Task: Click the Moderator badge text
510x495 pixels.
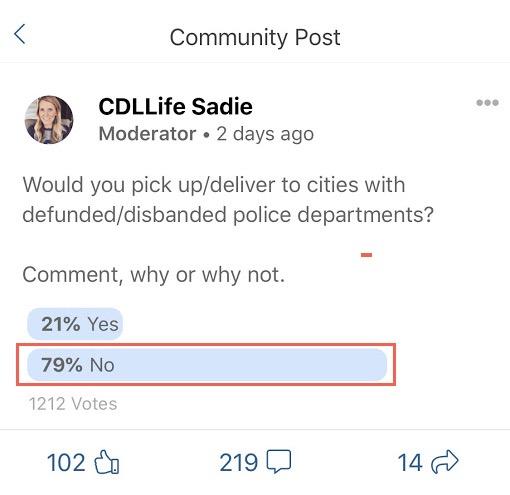Action: coord(147,134)
